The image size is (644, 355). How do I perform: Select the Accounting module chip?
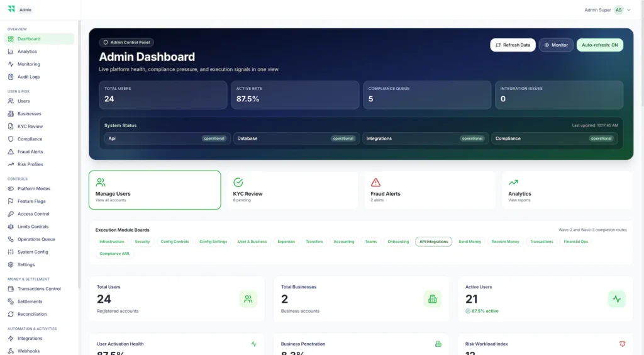pos(344,242)
